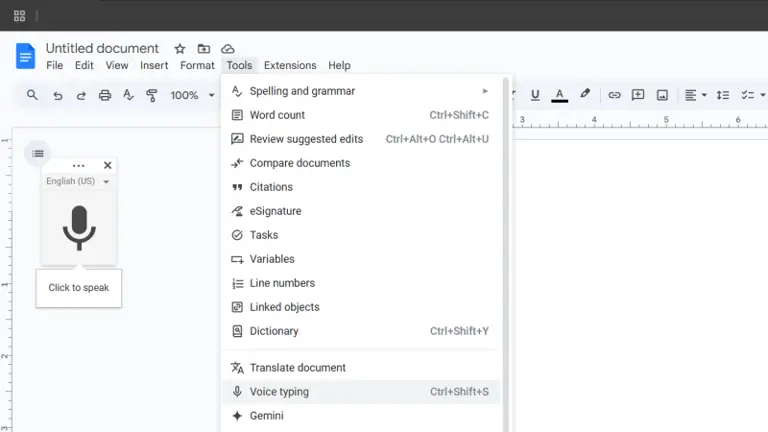This screenshot has width=768, height=432.
Task: Show the document outline button
Action: tap(38, 154)
